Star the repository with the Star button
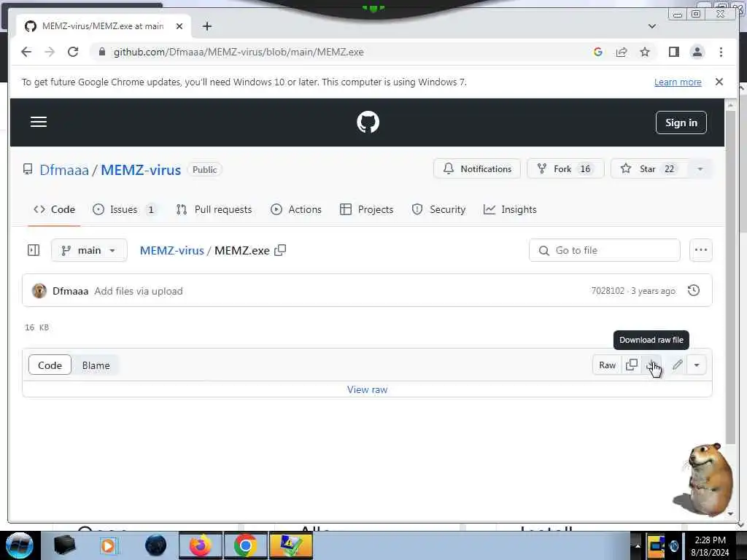Viewport: 747px width, 560px height. [x=649, y=169]
